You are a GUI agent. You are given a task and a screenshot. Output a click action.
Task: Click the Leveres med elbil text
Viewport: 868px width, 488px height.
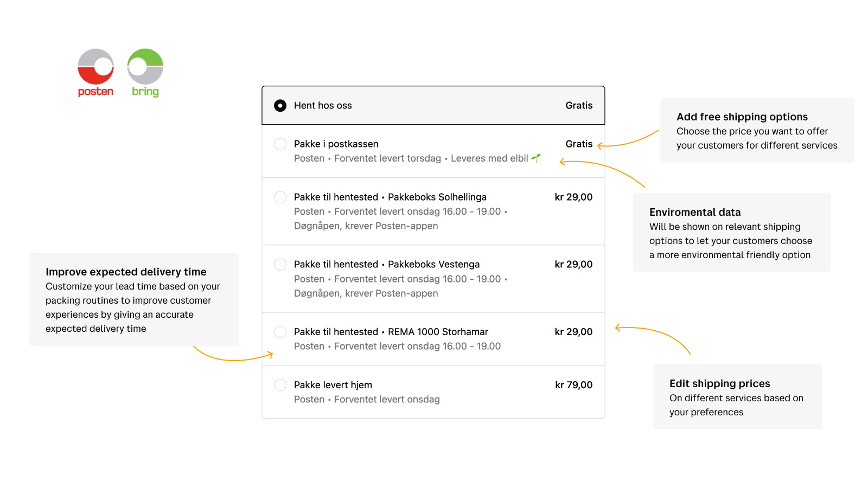tap(489, 158)
